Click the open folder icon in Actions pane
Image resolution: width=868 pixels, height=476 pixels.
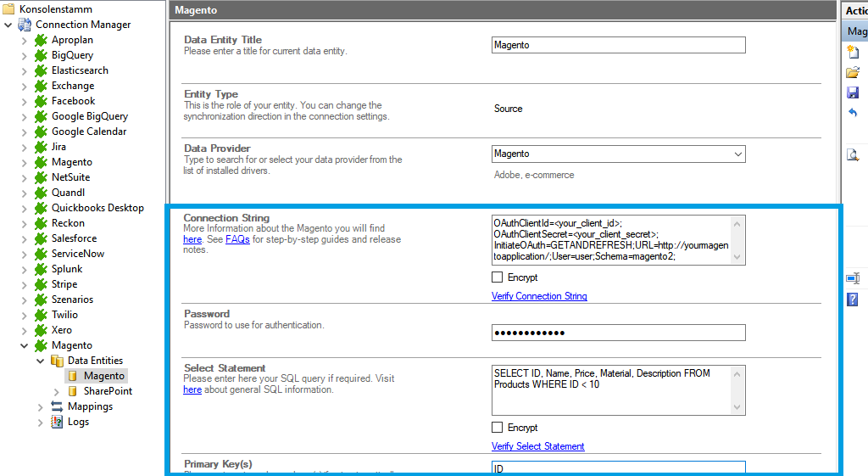point(853,72)
